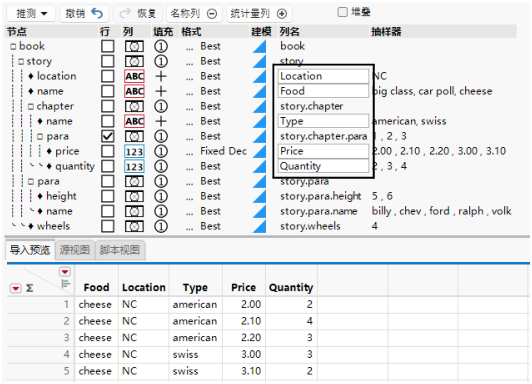This screenshot has width=532, height=384.
Task: Click the Name Columns minus button
Action: (x=194, y=14)
